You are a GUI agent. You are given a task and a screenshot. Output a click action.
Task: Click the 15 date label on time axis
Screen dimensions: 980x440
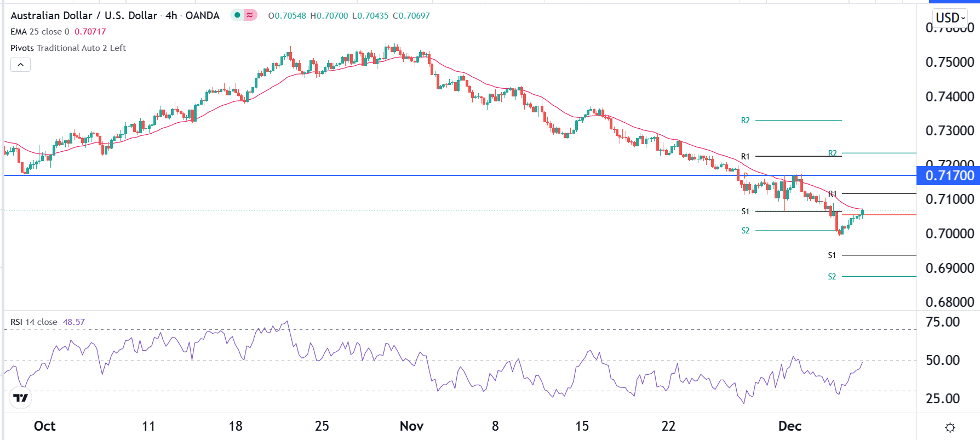tap(582, 426)
